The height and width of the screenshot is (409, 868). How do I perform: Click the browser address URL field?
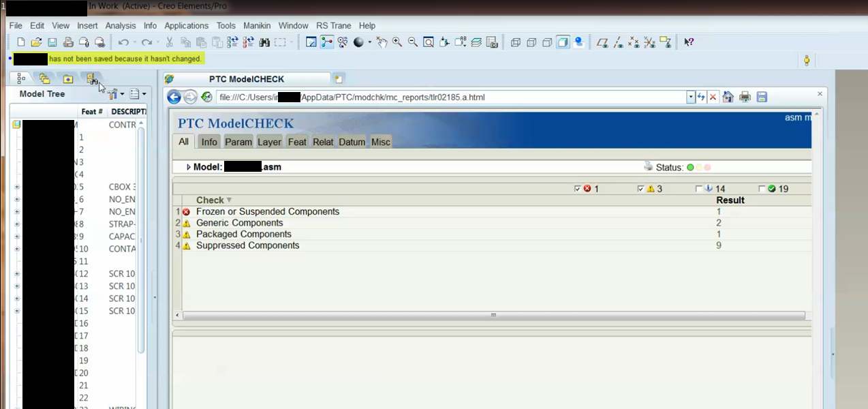pos(452,97)
